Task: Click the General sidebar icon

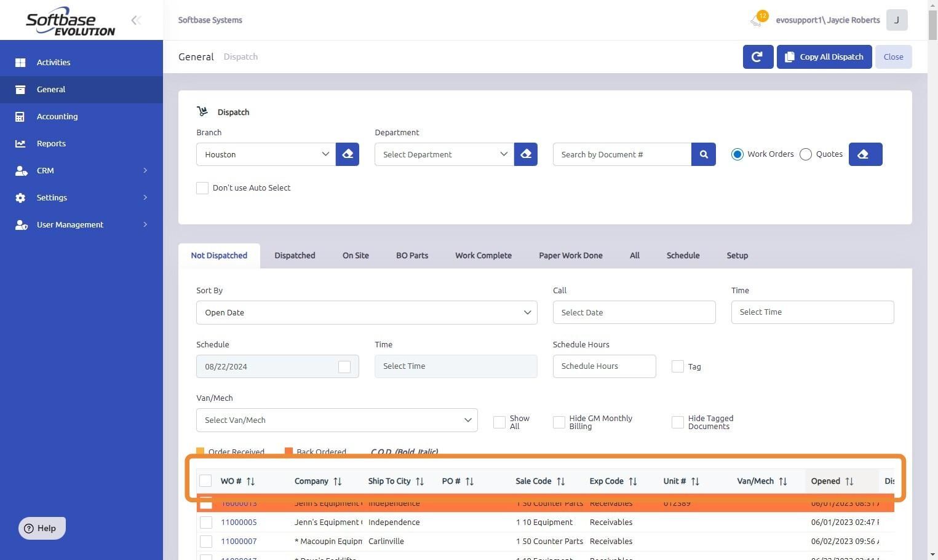Action: click(20, 89)
